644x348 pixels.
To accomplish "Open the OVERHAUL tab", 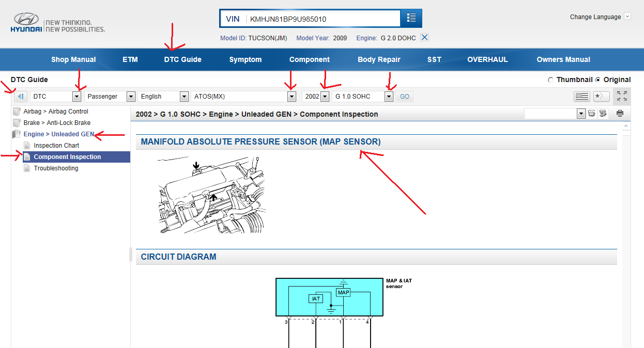I will click(x=487, y=59).
